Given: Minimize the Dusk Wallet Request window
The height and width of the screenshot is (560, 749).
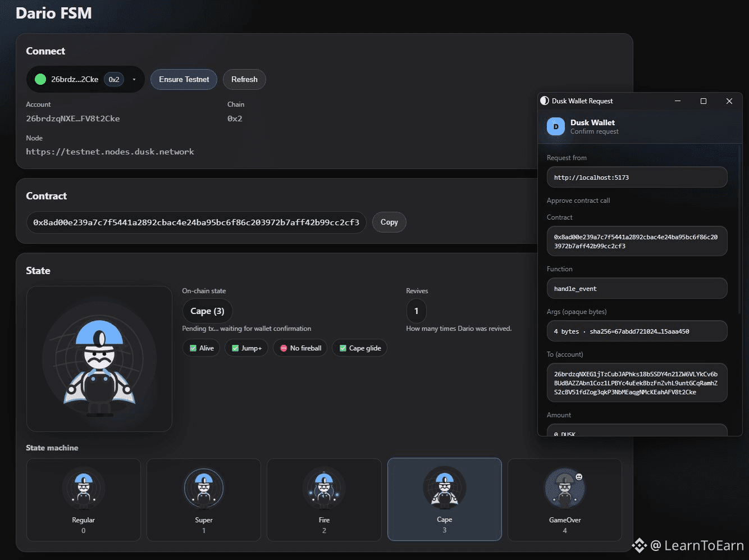Looking at the screenshot, I should (678, 101).
